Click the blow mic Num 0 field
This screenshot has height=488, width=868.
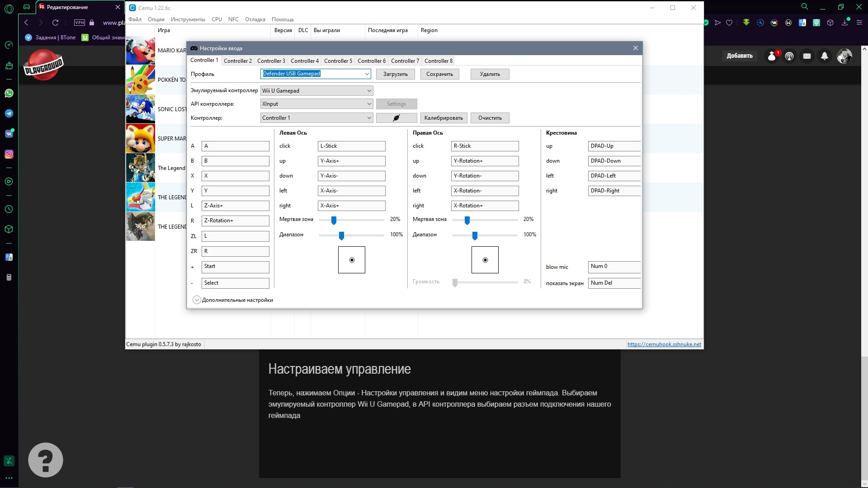(x=614, y=267)
